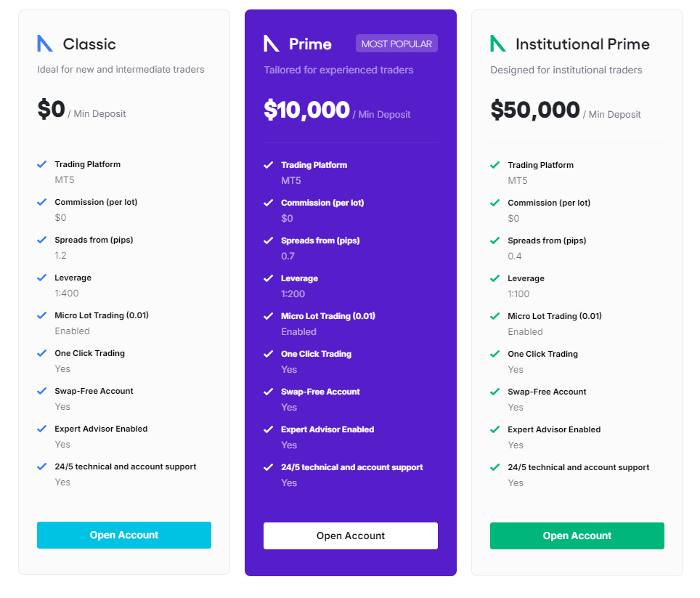Click the white Prime plan logo icon
This screenshot has width=700, height=598.
pos(272,44)
